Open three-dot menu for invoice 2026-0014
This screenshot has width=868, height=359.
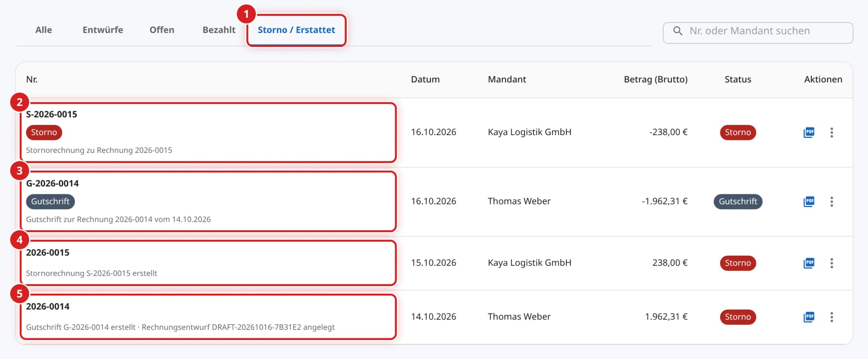(832, 317)
